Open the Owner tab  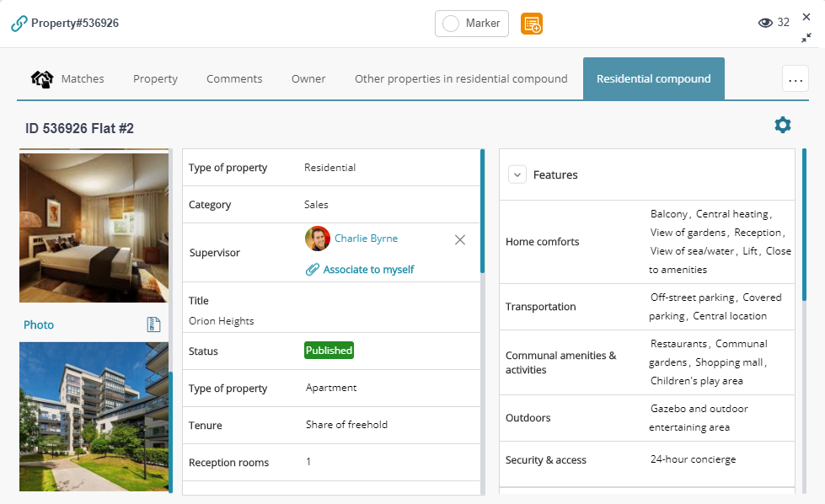(x=308, y=78)
